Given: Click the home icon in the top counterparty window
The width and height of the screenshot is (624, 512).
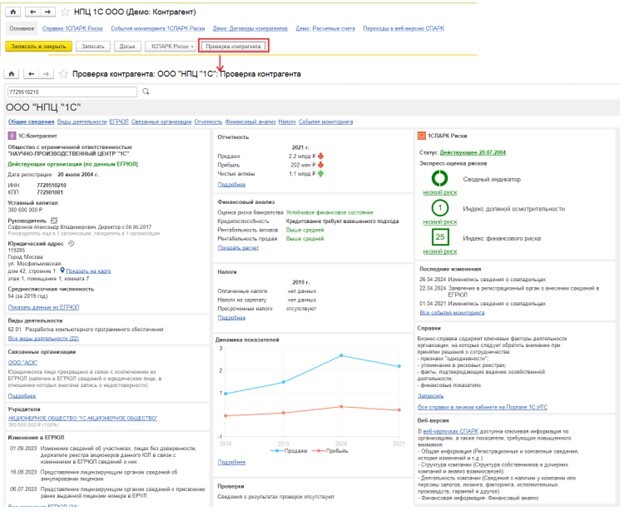Looking at the screenshot, I should coord(13,12).
